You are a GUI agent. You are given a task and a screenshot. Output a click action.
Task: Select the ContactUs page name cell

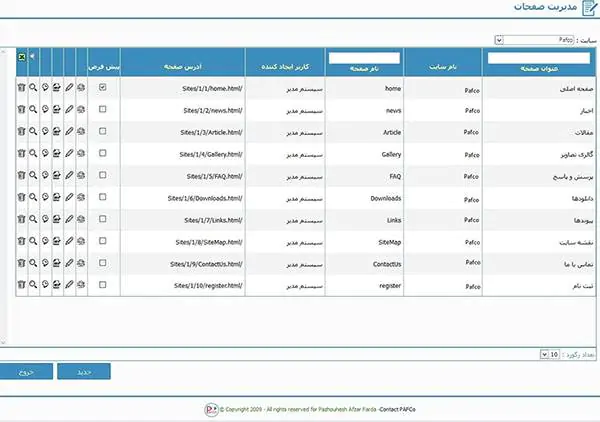coord(364,264)
